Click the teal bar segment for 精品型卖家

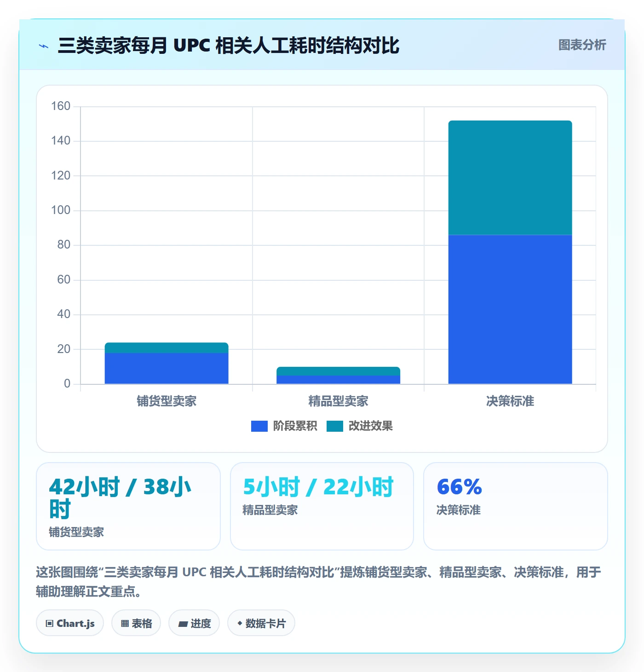(x=338, y=371)
